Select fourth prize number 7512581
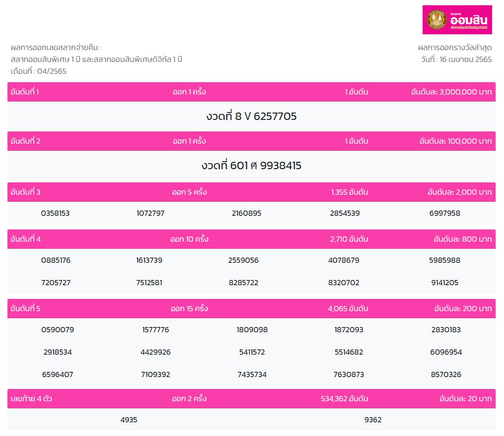The width and height of the screenshot is (504, 436). pyautogui.click(x=149, y=283)
